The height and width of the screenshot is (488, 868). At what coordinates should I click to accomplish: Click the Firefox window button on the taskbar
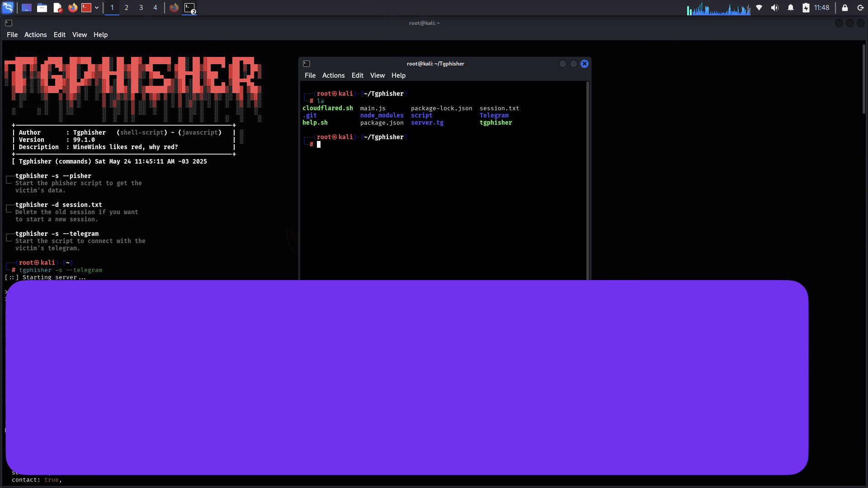(x=174, y=8)
